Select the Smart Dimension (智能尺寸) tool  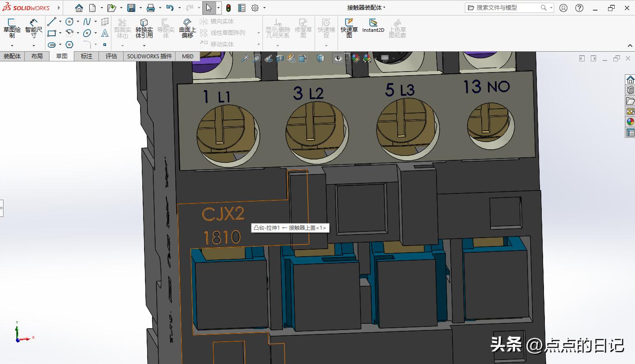34,28
